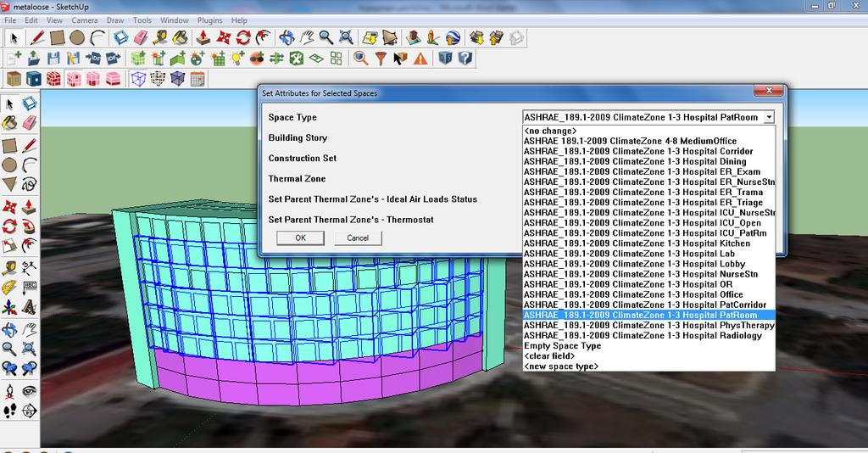Select the 'Hospital Corridor' space type
The height and width of the screenshot is (453, 868).
pyautogui.click(x=648, y=151)
